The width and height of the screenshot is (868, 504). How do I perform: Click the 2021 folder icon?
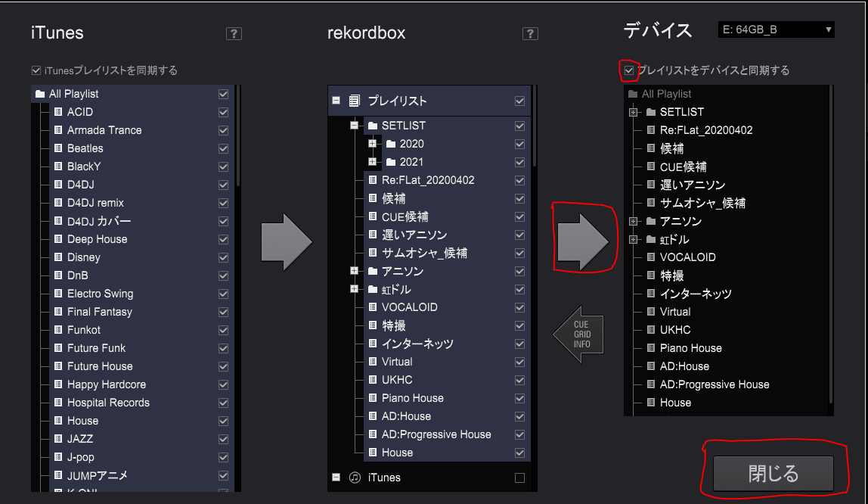click(x=391, y=162)
